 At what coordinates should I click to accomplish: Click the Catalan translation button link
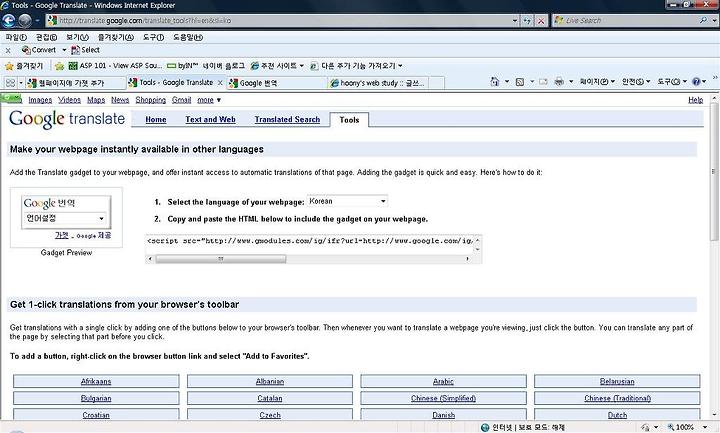pos(270,399)
